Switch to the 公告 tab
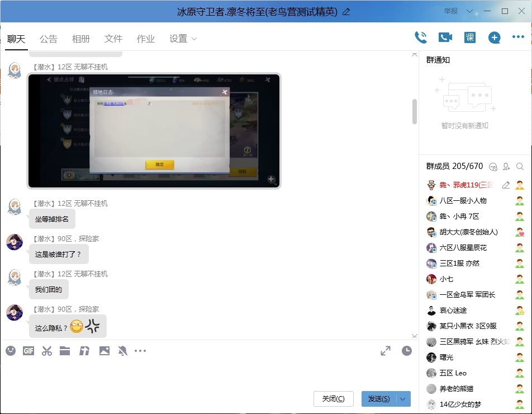The image size is (532, 414). 49,39
